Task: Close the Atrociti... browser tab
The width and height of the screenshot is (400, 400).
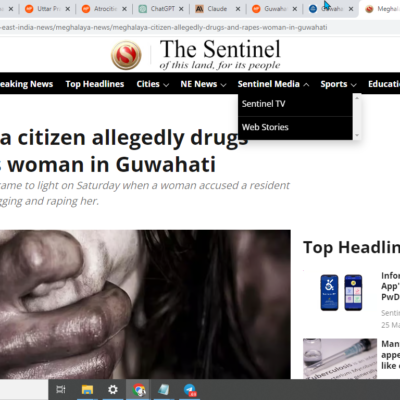Action: pyautogui.click(x=124, y=9)
